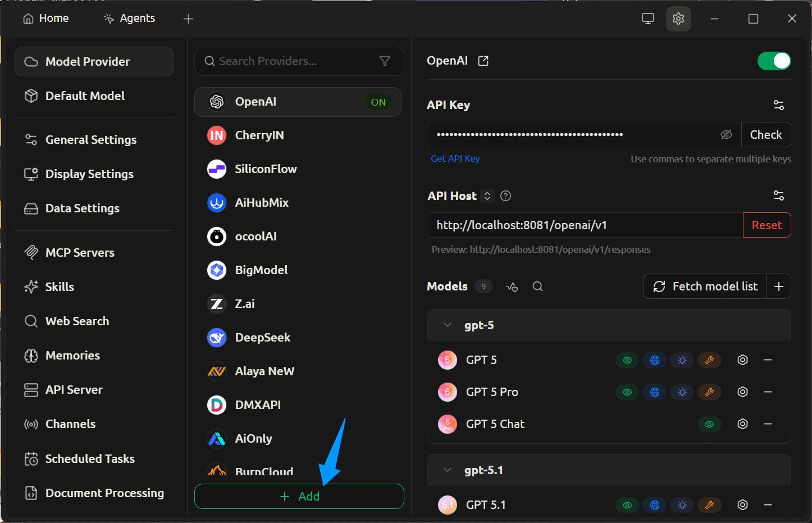This screenshot has height=523, width=812.
Task: Search models with the magnifier icon
Action: point(537,286)
